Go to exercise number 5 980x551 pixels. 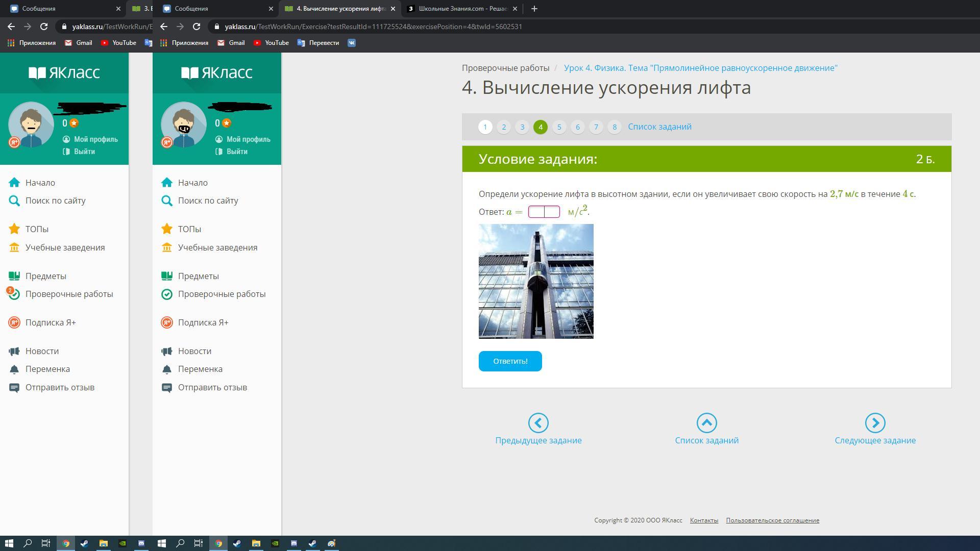pyautogui.click(x=559, y=127)
